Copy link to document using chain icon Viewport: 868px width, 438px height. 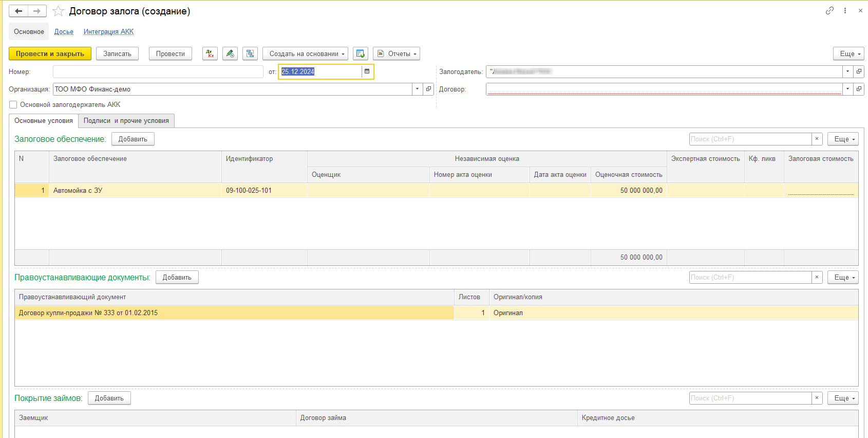[829, 10]
